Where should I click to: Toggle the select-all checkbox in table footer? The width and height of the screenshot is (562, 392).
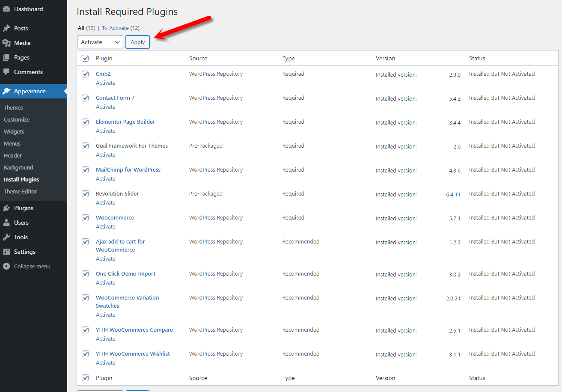(x=85, y=378)
